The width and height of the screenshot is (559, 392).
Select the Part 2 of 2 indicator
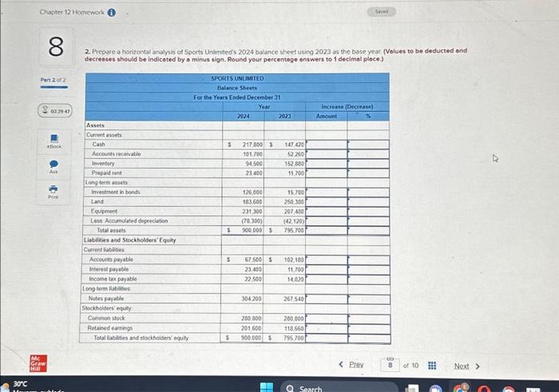click(x=54, y=80)
